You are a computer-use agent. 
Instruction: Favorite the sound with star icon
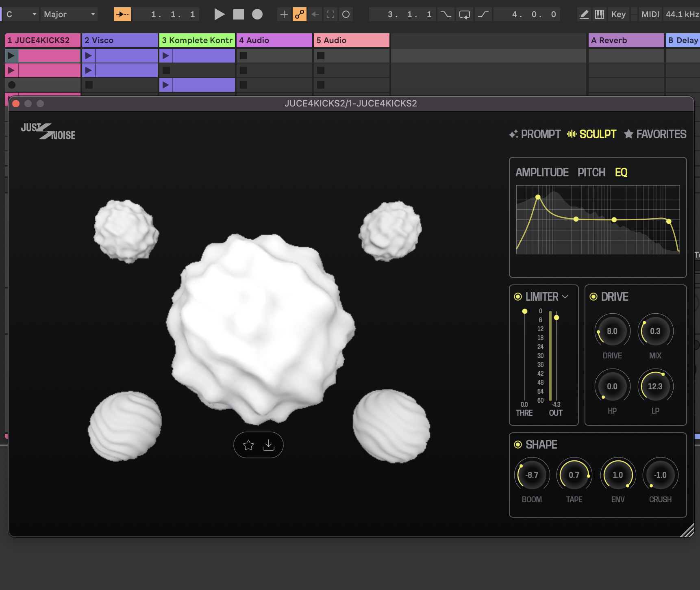click(x=248, y=445)
